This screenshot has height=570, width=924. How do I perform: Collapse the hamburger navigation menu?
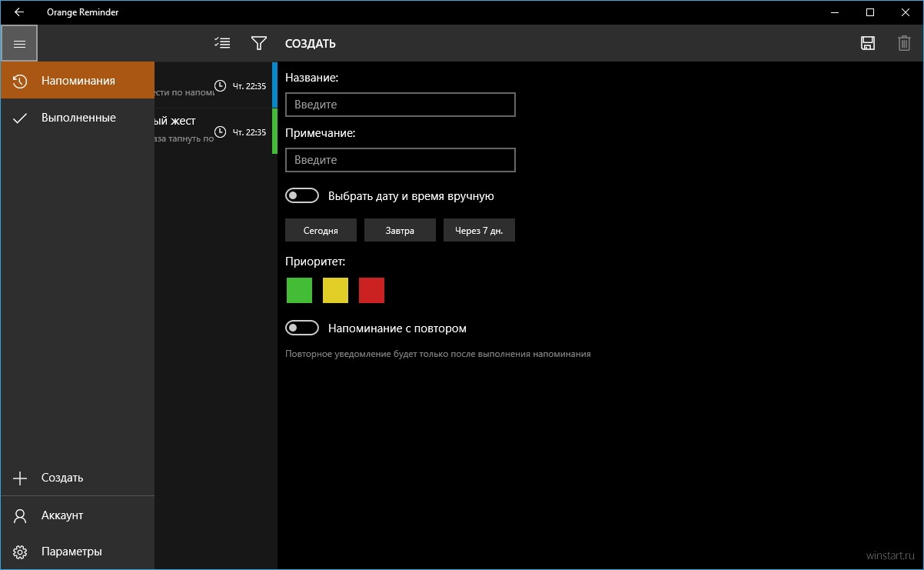click(x=19, y=44)
